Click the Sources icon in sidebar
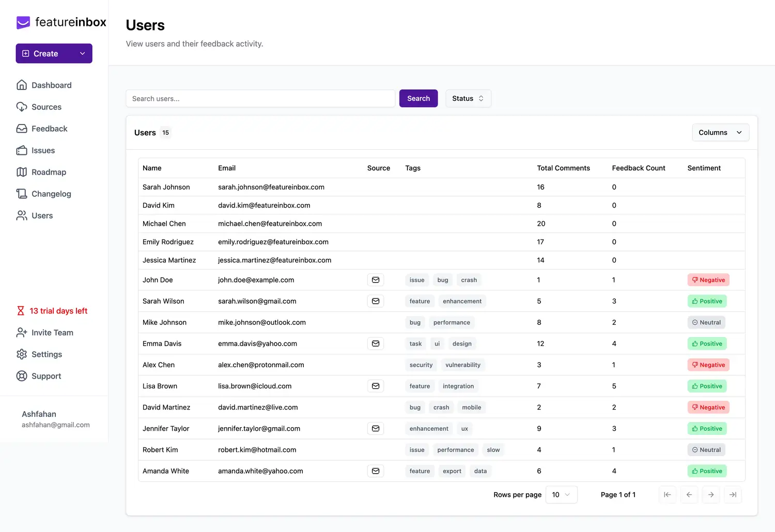The width and height of the screenshot is (775, 532). [22, 107]
